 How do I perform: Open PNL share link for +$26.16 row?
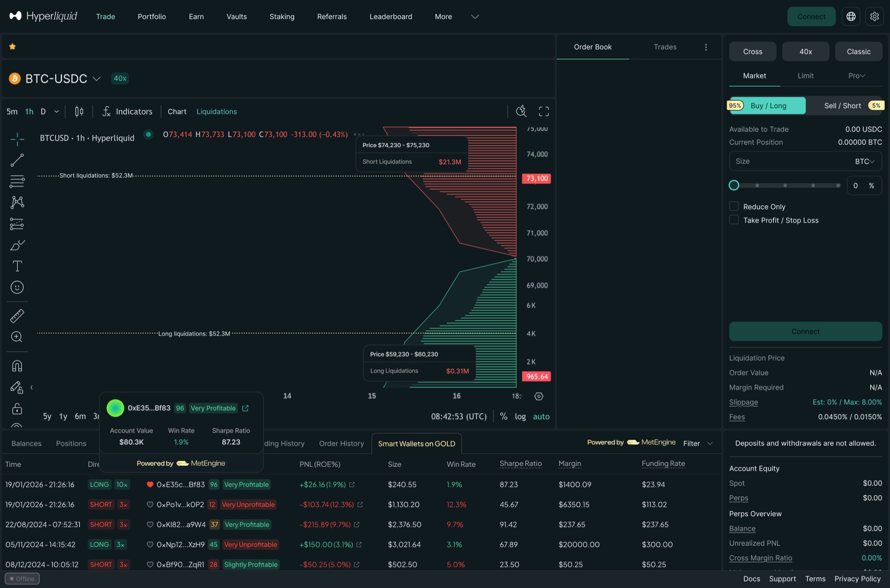click(352, 484)
